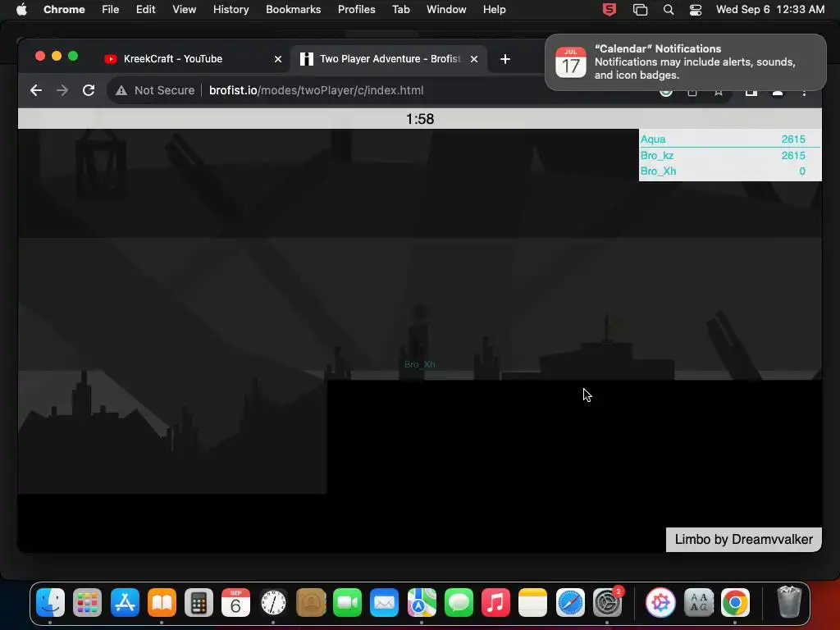This screenshot has height=630, width=840.
Task: Click the Bro_Xh player name in game
Action: coord(419,364)
